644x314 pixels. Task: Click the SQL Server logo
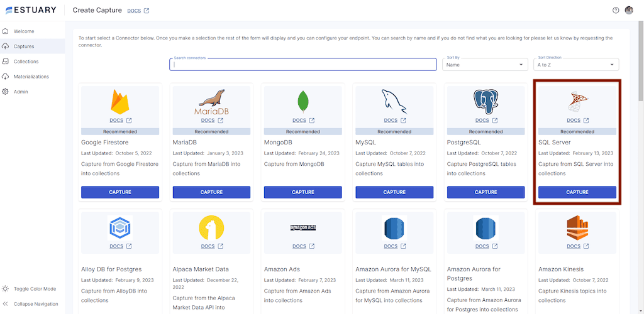tap(577, 102)
